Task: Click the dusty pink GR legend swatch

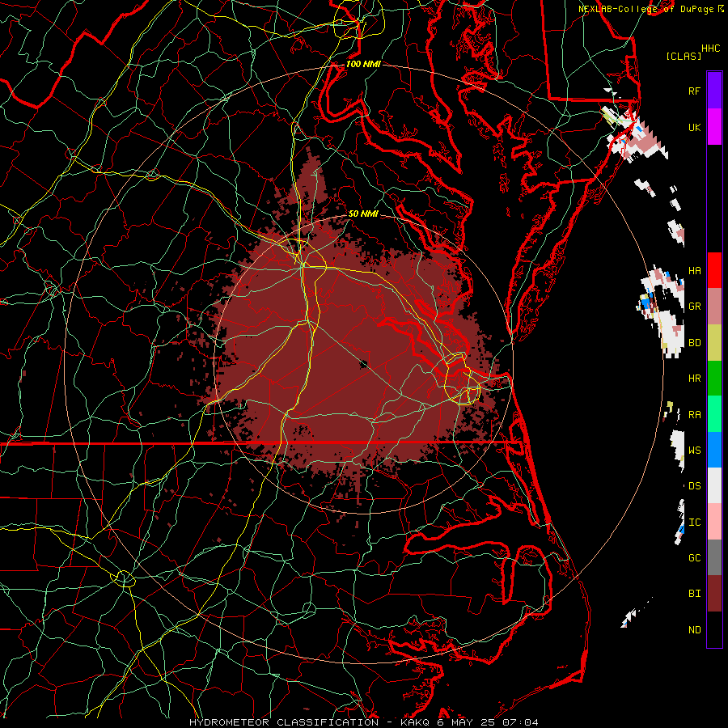Action: coord(714,307)
